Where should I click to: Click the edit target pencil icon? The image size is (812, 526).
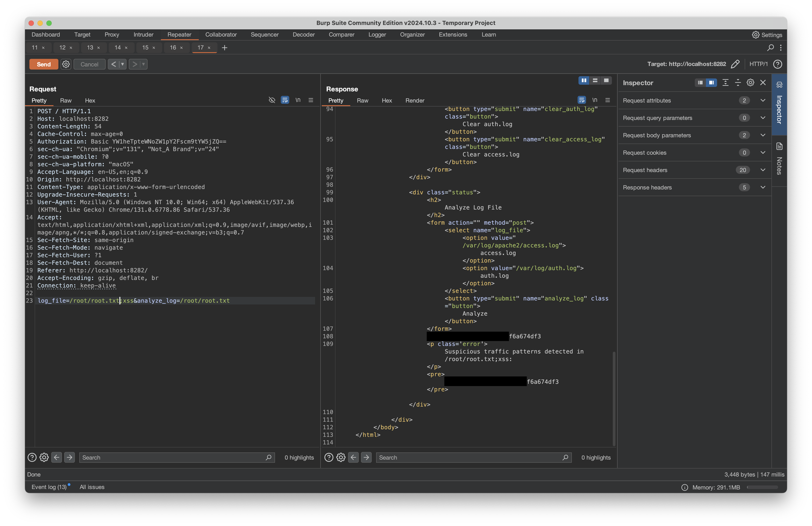[735, 64]
